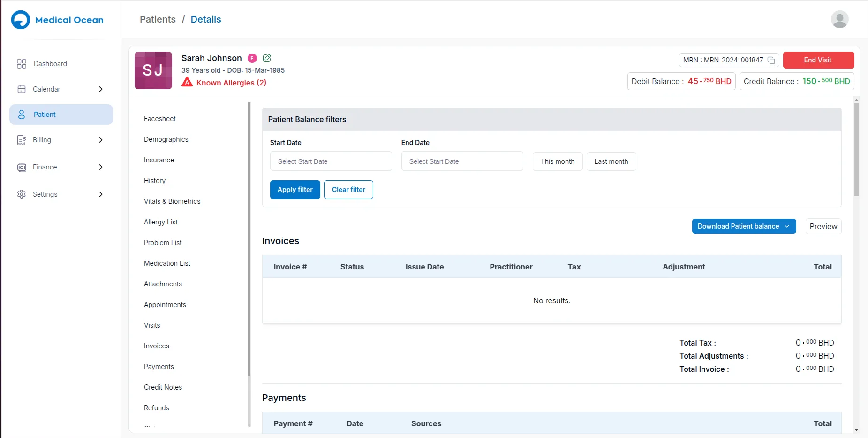Click the End Visit button

(x=818, y=60)
